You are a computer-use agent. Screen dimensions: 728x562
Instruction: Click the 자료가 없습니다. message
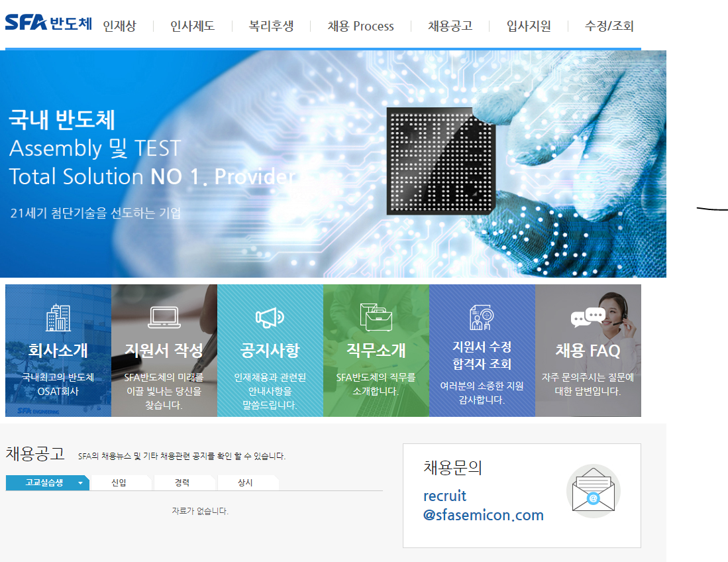click(x=200, y=511)
